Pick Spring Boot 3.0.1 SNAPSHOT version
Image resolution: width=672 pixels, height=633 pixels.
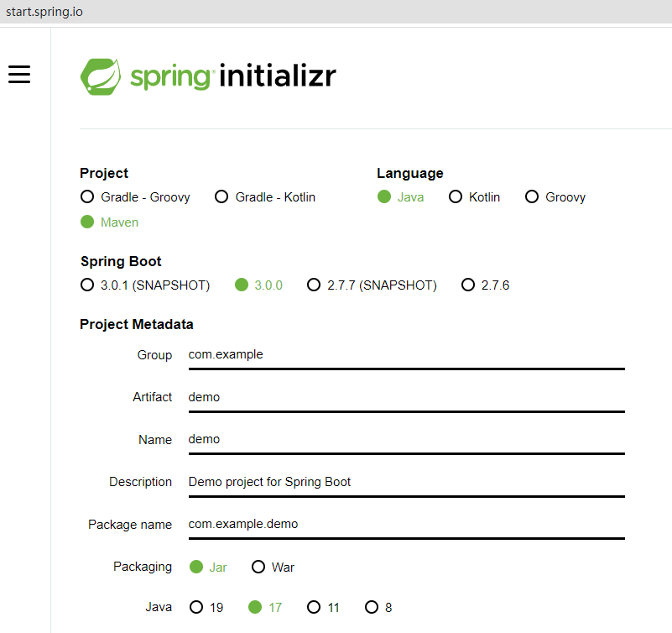87,285
